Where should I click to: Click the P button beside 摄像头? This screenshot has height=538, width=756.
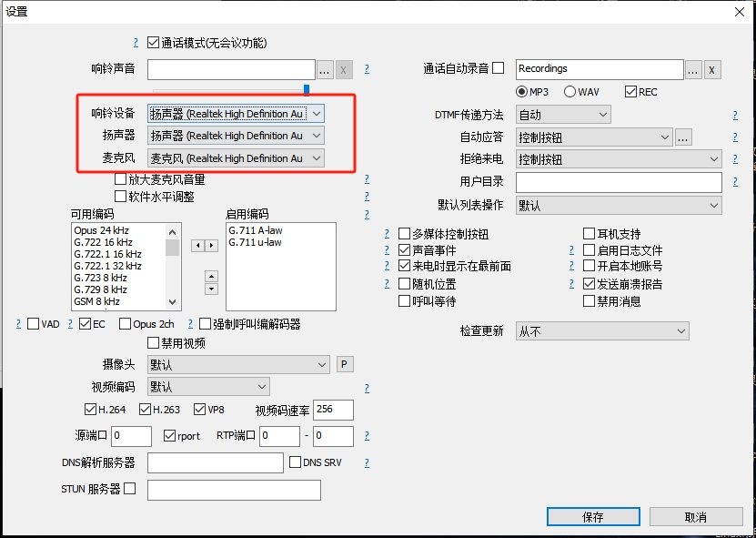344,364
